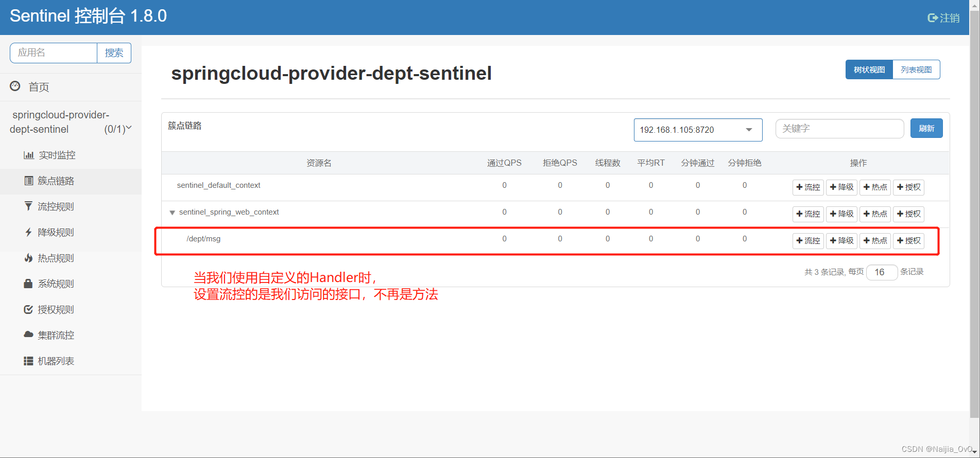Collapse the sentinel_spring_web_context tree row
This screenshot has height=458, width=980.
click(173, 213)
